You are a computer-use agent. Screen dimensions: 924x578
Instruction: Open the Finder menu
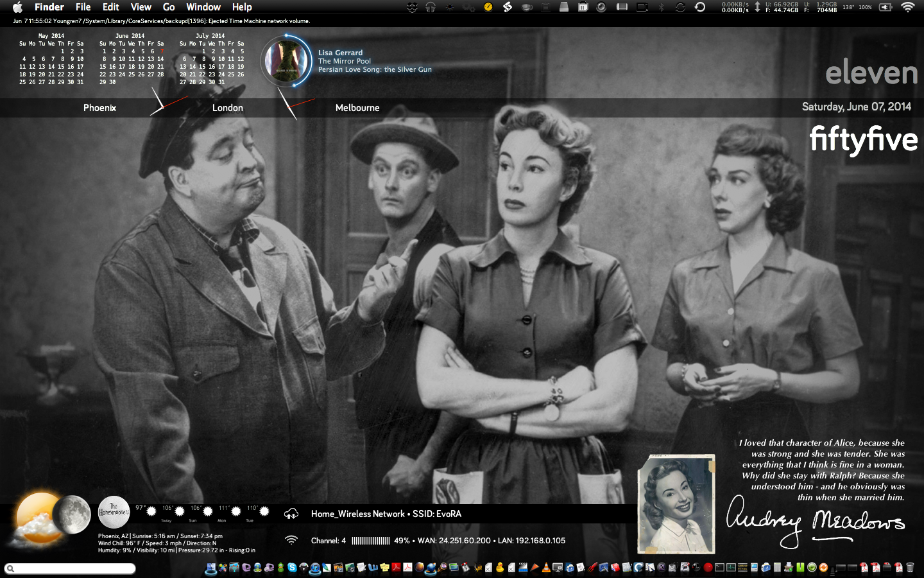[49, 7]
